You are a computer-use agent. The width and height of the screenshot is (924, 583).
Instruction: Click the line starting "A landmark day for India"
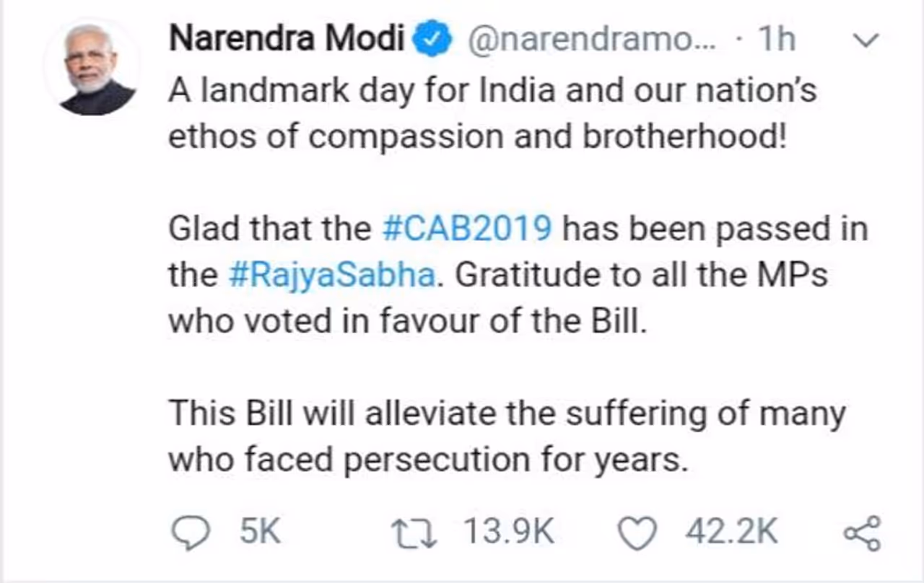492,92
